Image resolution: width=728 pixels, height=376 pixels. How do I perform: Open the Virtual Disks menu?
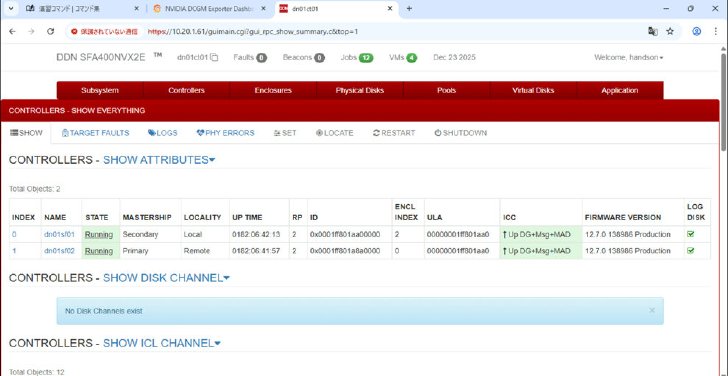[533, 91]
